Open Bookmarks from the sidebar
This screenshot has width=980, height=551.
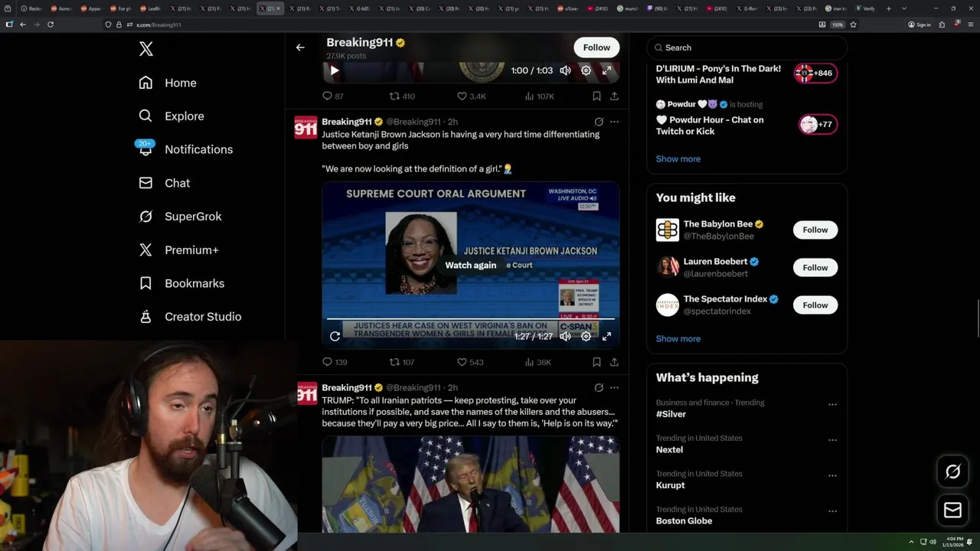tap(182, 283)
